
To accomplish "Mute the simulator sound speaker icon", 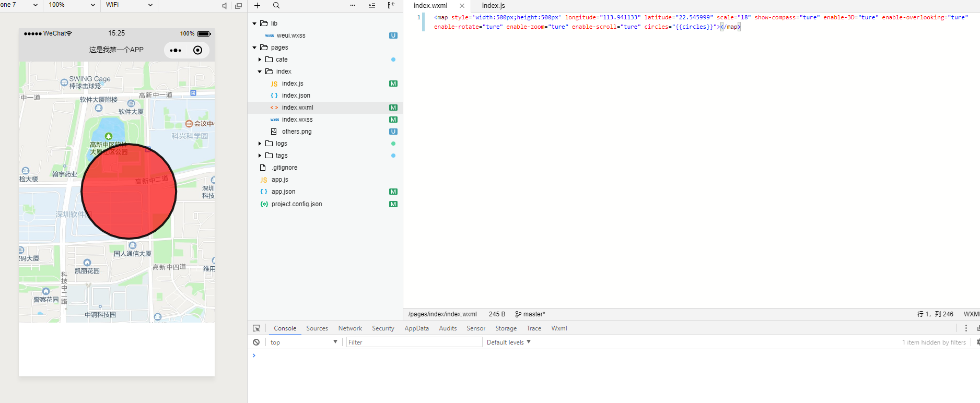I will [224, 6].
